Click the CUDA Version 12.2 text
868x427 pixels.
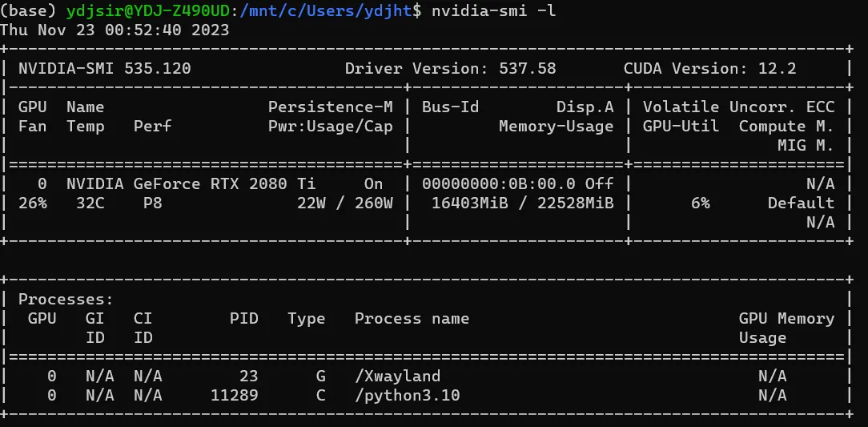pyautogui.click(x=709, y=69)
